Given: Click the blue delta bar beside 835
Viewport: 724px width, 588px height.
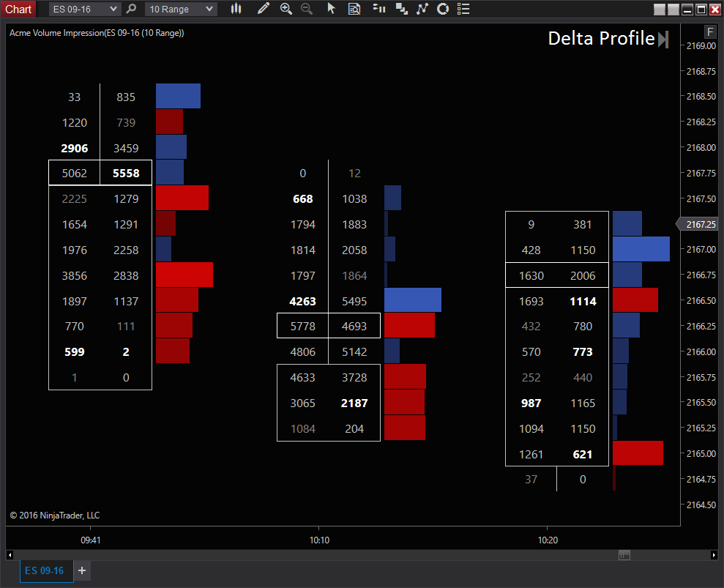Looking at the screenshot, I should (178, 96).
